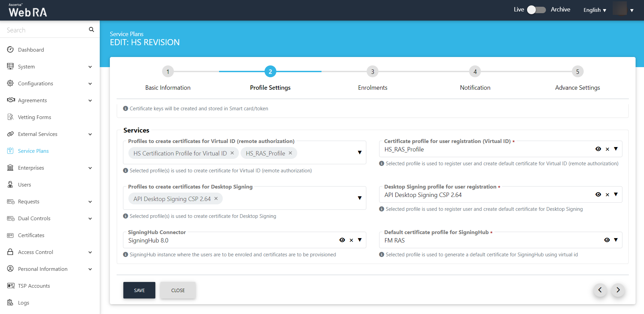View FM RAS profile via eye icon
This screenshot has width=644, height=314.
(607, 240)
